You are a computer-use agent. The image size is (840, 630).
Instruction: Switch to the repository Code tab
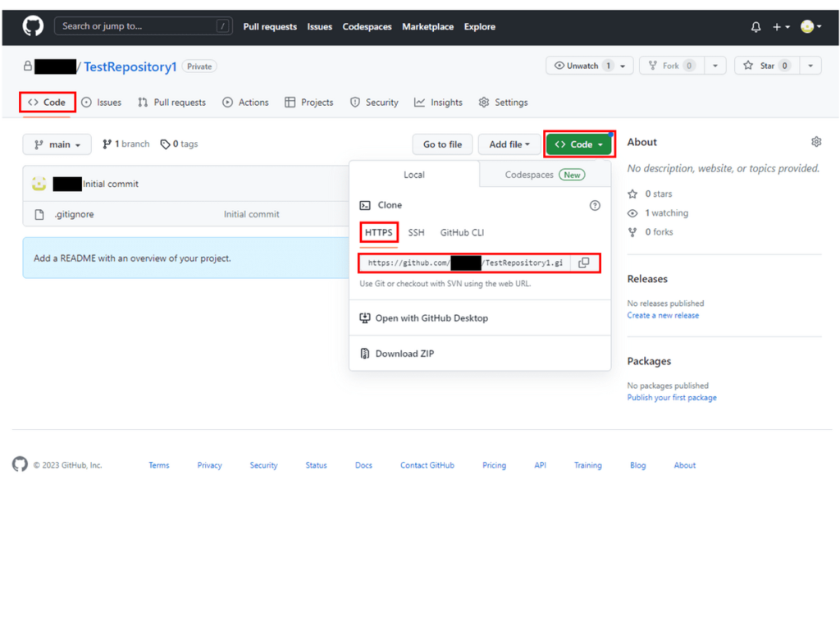click(47, 102)
